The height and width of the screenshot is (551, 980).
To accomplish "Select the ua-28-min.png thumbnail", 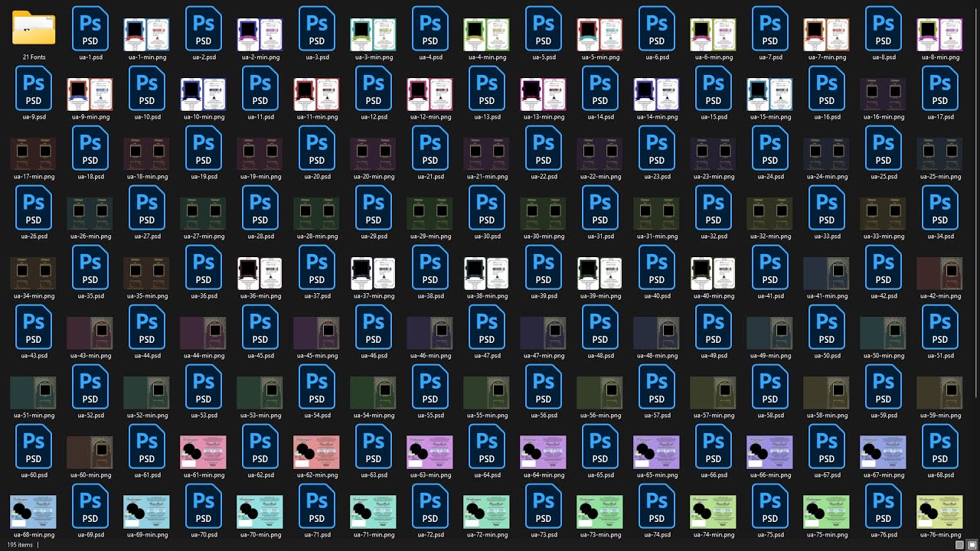I will (317, 214).
